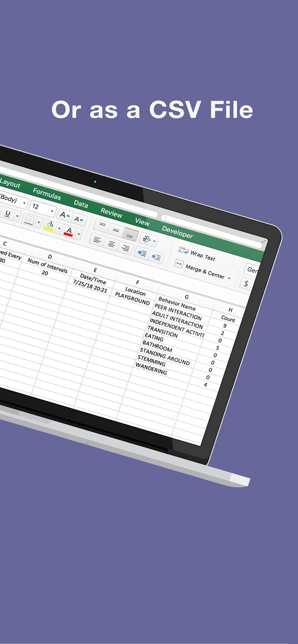Screen dimensions: 298x644
Task: Select column F header
Action: tap(137, 282)
